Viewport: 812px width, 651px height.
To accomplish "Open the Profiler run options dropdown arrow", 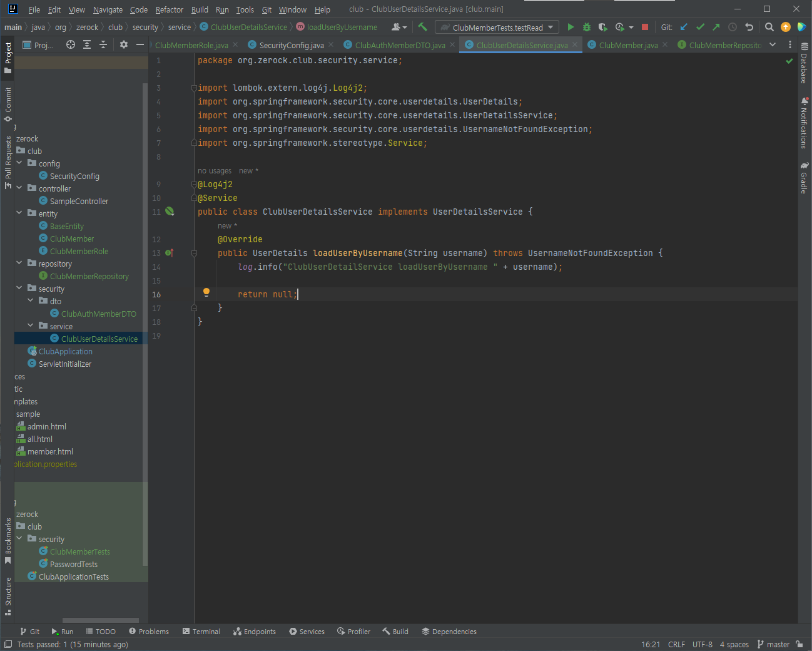I will (631, 28).
